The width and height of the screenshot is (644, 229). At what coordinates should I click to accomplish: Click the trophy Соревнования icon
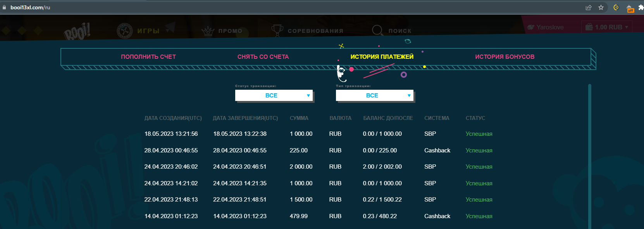[277, 30]
